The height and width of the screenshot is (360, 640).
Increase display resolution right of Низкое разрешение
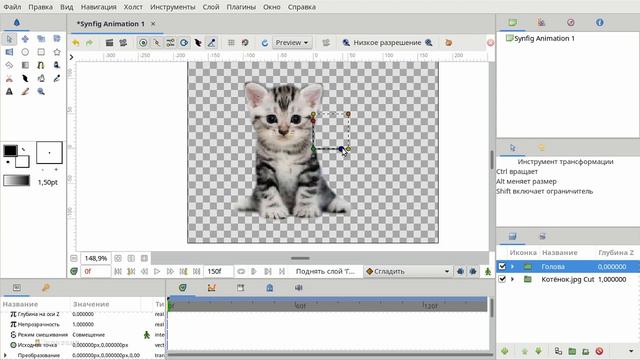click(x=429, y=42)
